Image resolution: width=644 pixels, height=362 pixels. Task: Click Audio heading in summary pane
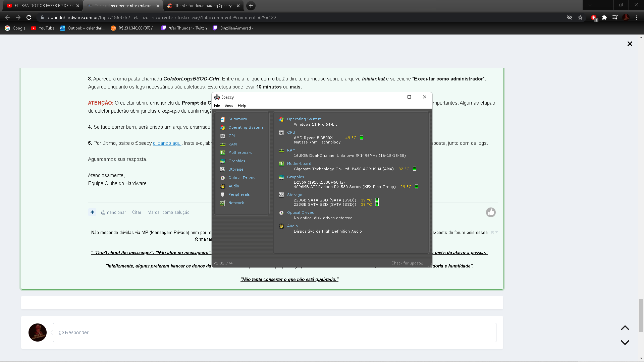click(x=292, y=226)
